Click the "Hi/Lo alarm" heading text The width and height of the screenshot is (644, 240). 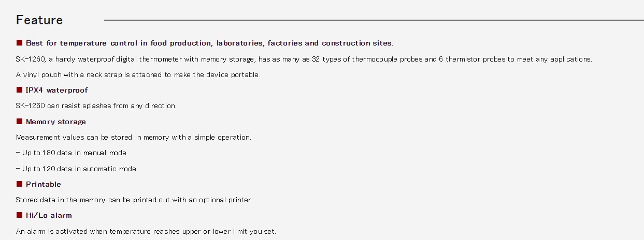coord(49,215)
